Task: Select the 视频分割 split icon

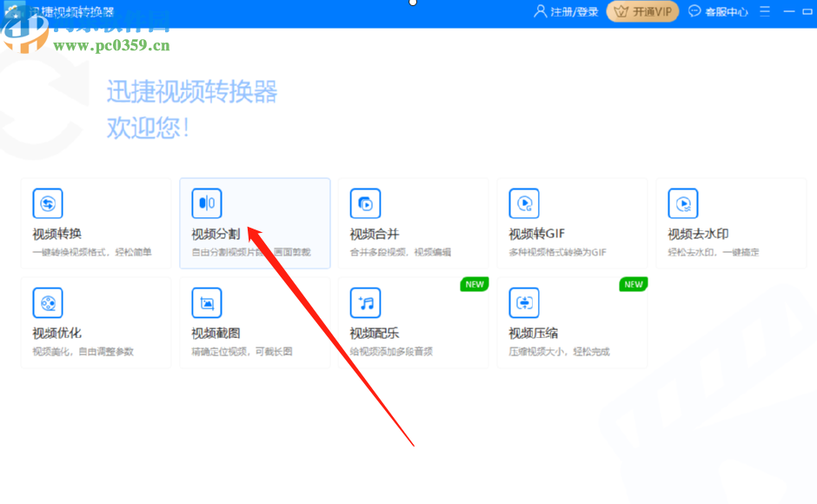Action: (x=207, y=203)
